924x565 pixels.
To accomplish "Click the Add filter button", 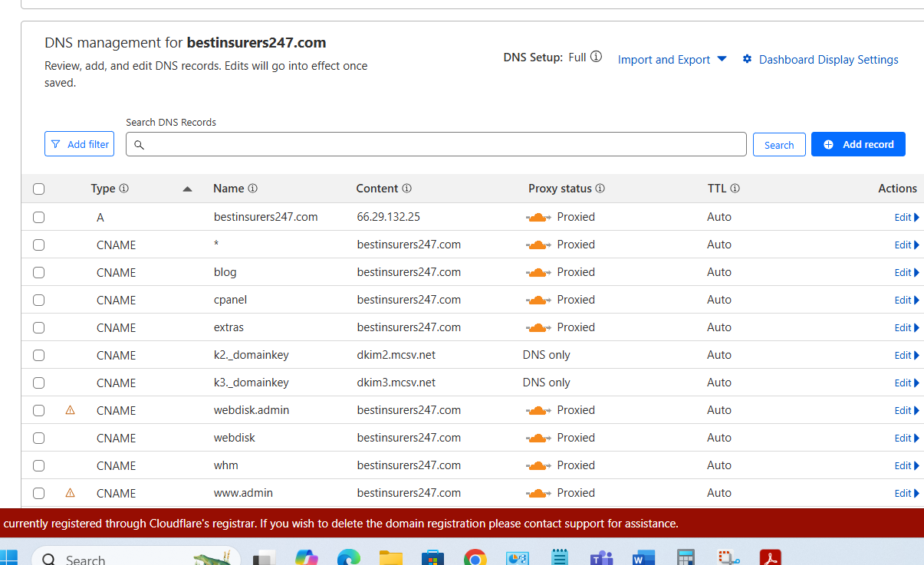I will click(x=79, y=144).
